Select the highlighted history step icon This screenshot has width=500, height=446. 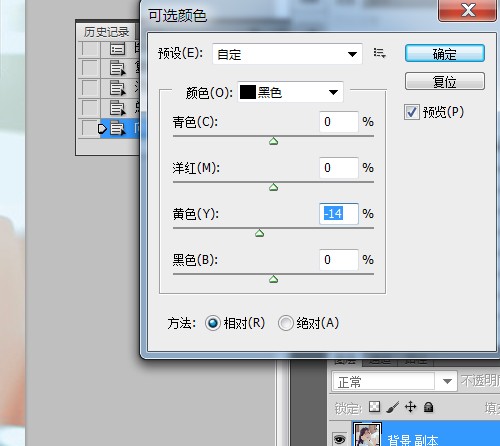pyautogui.click(x=118, y=129)
